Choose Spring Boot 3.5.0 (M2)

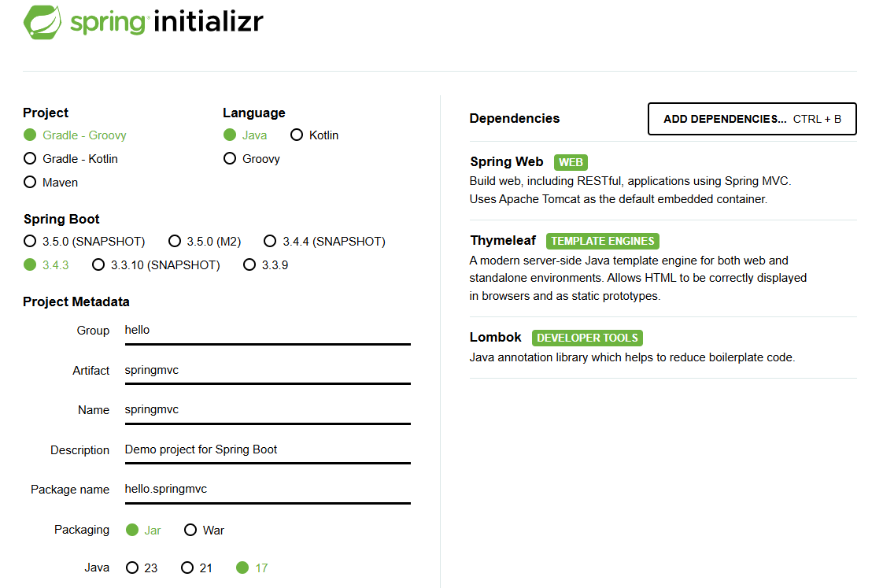tap(205, 242)
